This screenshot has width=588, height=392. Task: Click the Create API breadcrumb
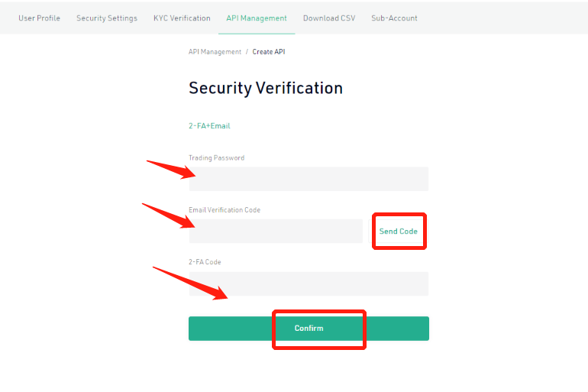pyautogui.click(x=269, y=52)
